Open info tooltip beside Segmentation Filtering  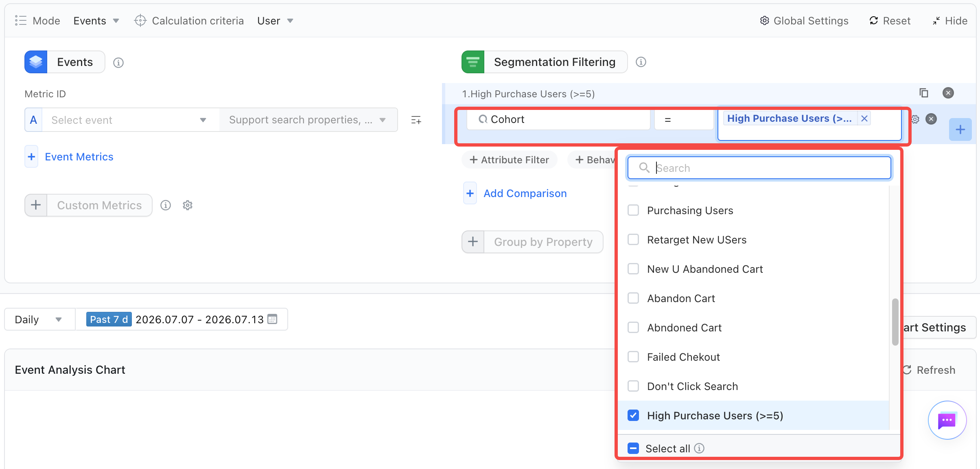pos(641,62)
